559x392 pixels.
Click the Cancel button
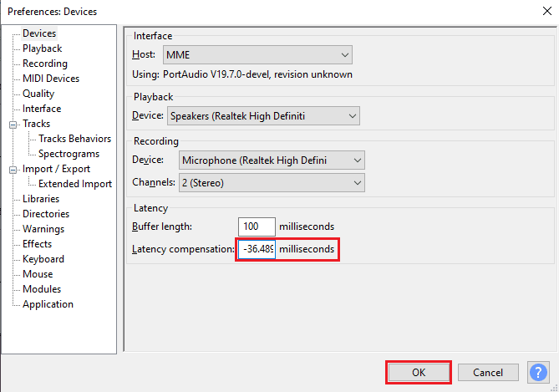coord(488,373)
